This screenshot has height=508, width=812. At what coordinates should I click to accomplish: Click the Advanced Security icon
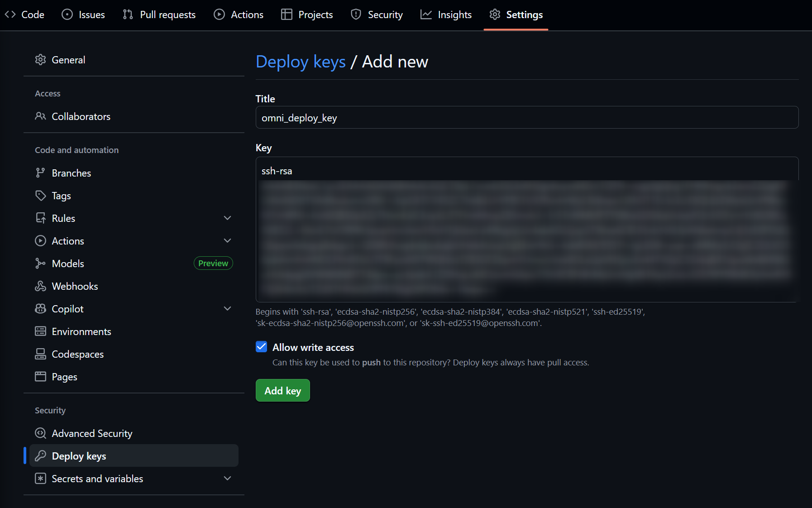(x=40, y=433)
